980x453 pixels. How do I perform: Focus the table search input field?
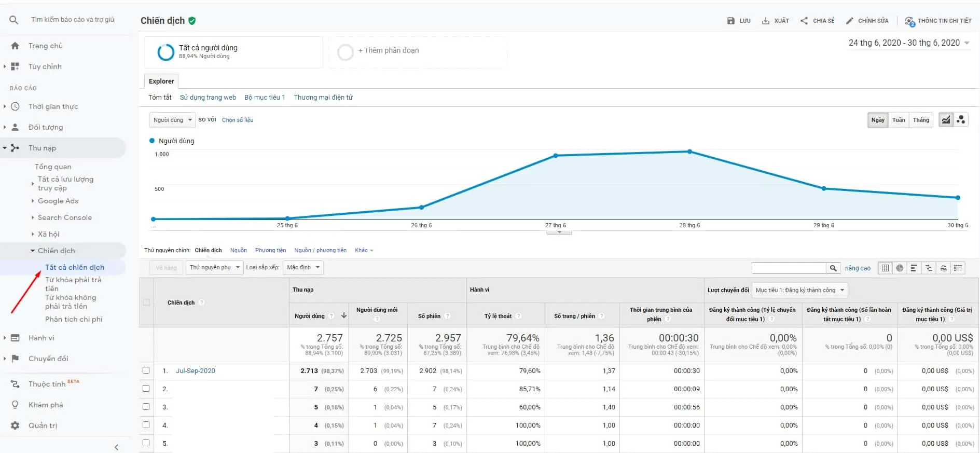[x=789, y=268]
